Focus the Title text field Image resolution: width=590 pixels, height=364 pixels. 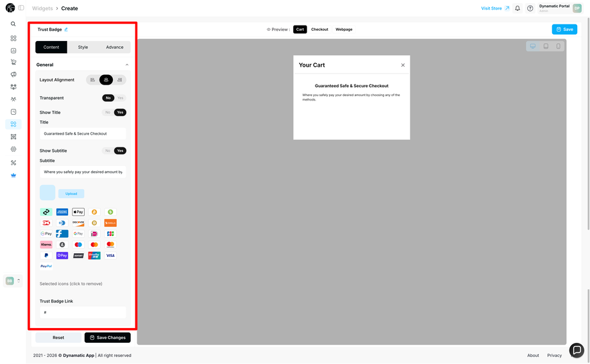click(x=83, y=134)
